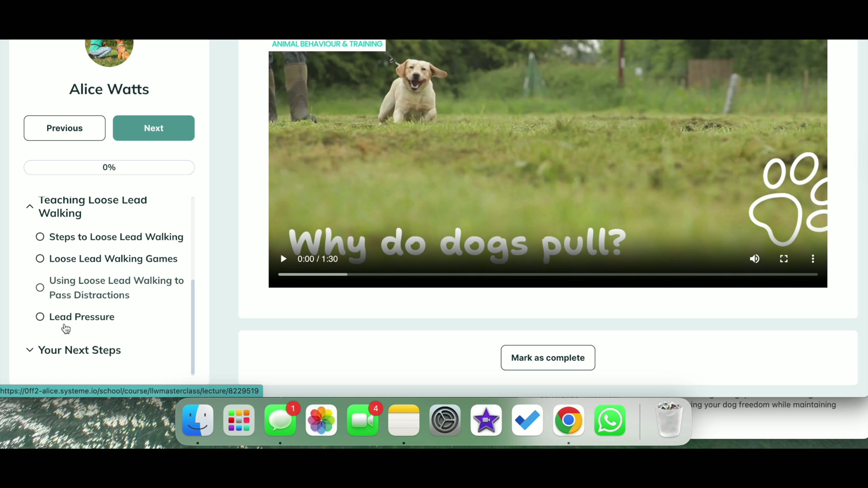Play the 'Why do dogs pull?' video
Viewport: 868px width, 488px height.
tap(283, 259)
